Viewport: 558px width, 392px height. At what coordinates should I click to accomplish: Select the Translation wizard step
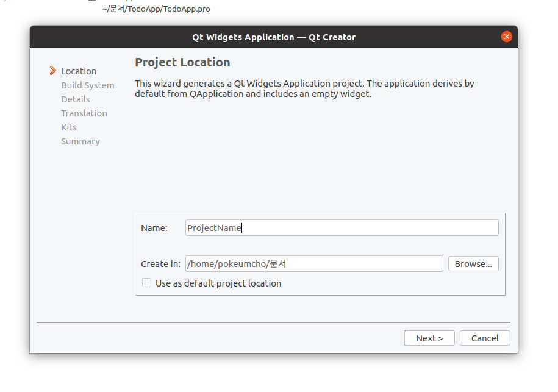pos(84,113)
